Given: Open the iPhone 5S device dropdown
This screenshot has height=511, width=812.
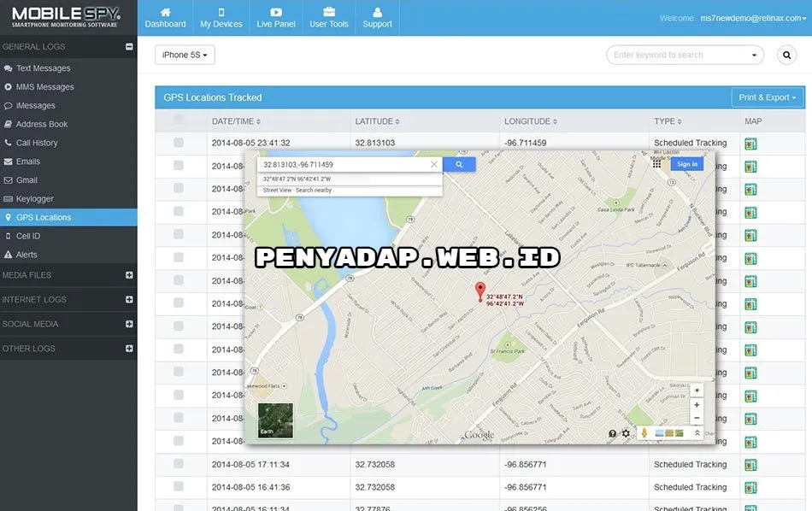Looking at the screenshot, I should [185, 55].
